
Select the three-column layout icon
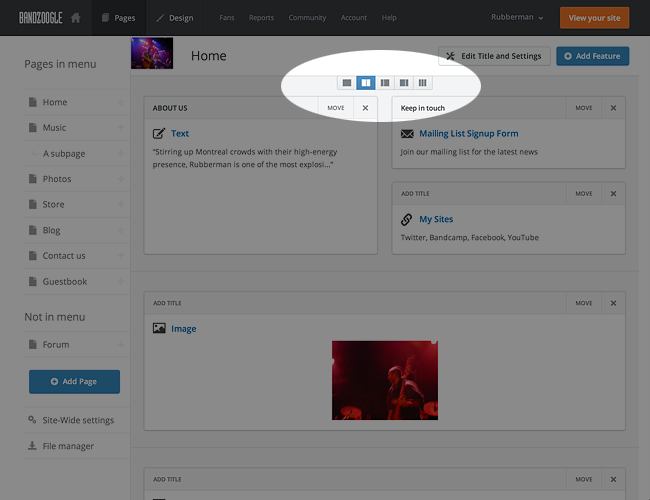(422, 83)
